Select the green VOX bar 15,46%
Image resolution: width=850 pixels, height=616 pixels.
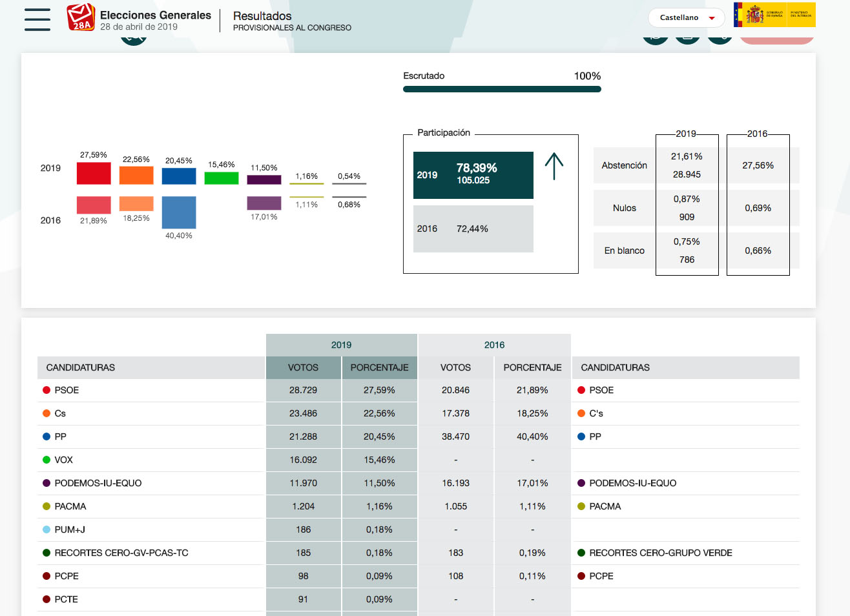point(222,178)
